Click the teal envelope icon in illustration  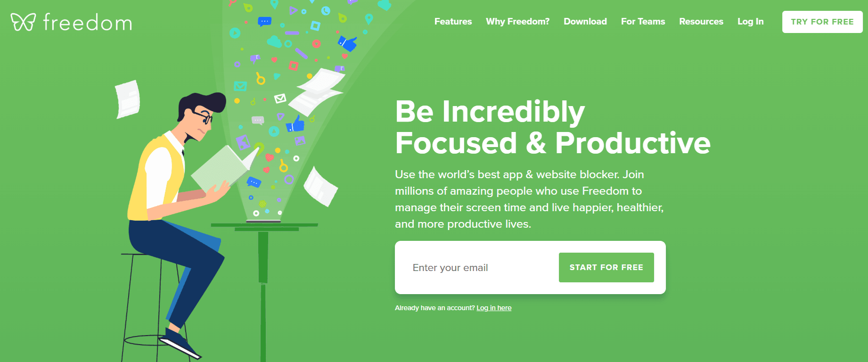240,86
